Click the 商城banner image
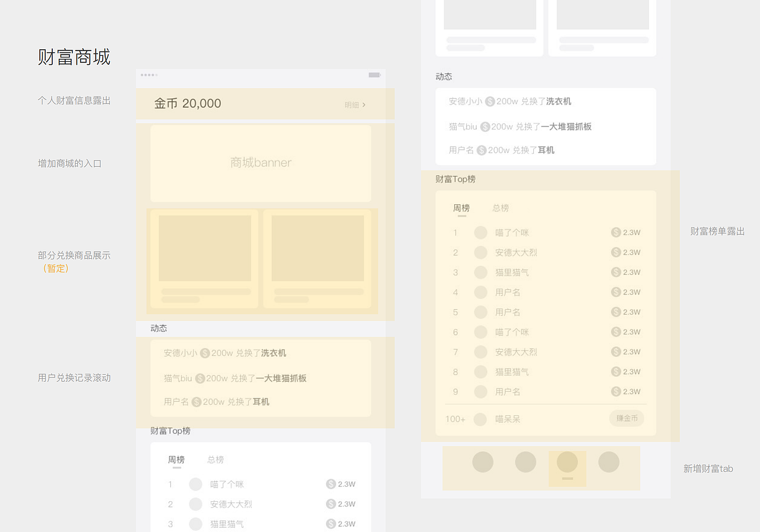The width and height of the screenshot is (760, 532). [261, 163]
